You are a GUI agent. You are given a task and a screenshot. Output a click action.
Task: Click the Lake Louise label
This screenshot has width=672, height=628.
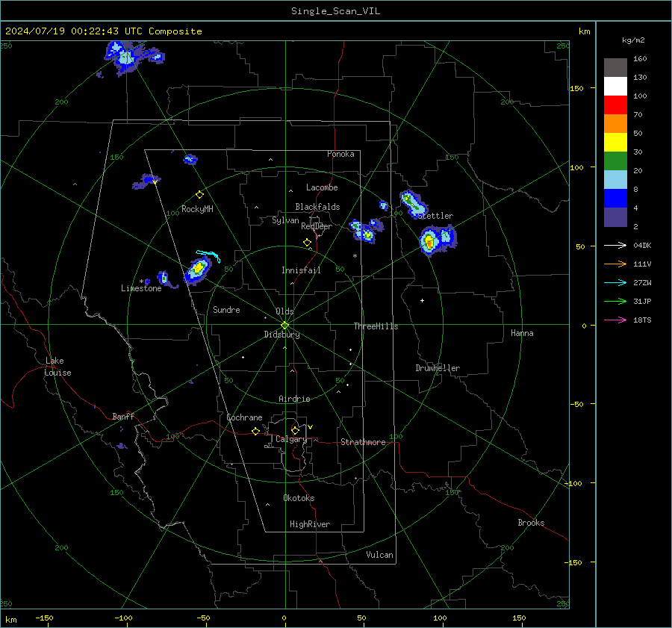(x=57, y=367)
